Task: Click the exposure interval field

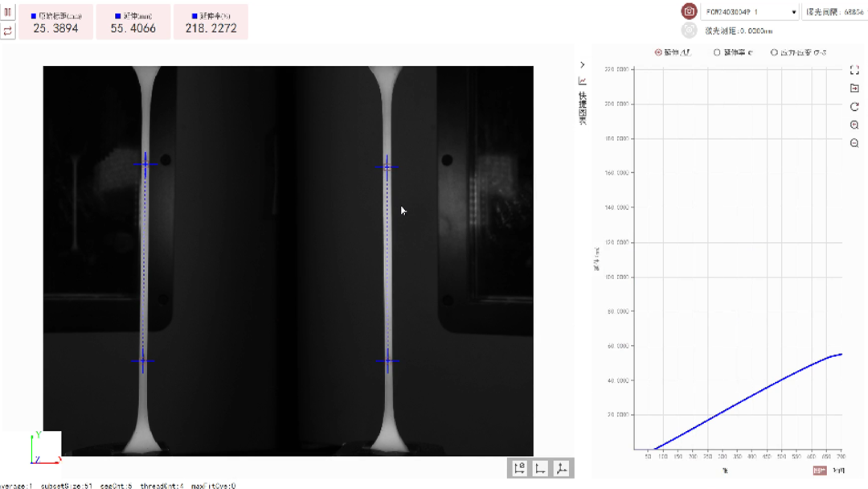Action: [834, 12]
